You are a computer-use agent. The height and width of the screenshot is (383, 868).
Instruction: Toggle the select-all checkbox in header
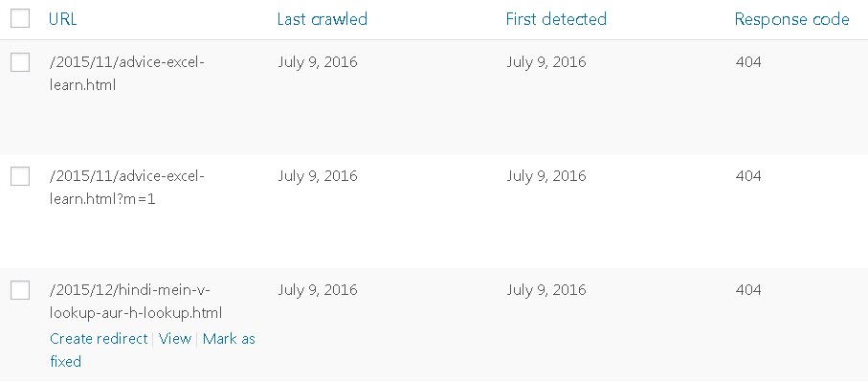pos(20,19)
